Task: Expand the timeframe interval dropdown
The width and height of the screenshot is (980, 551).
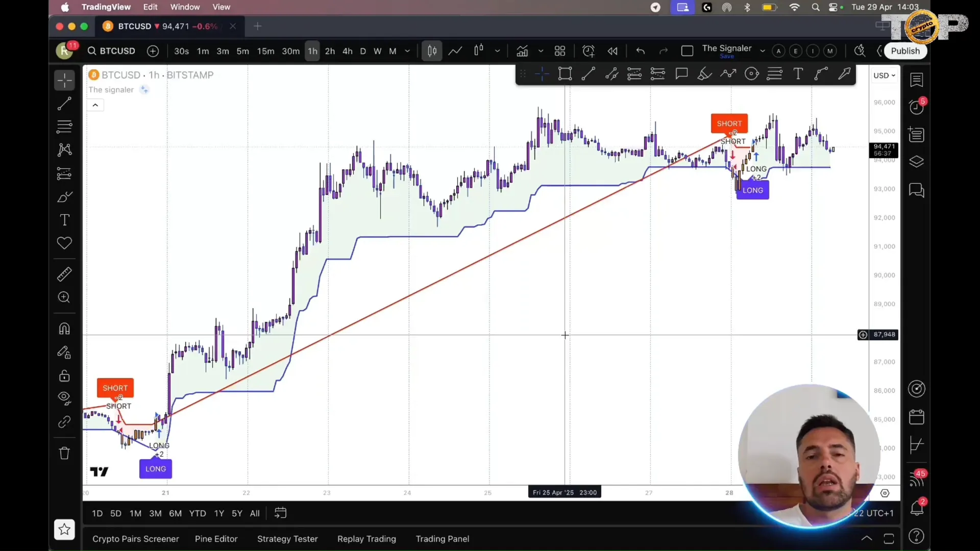Action: [407, 51]
